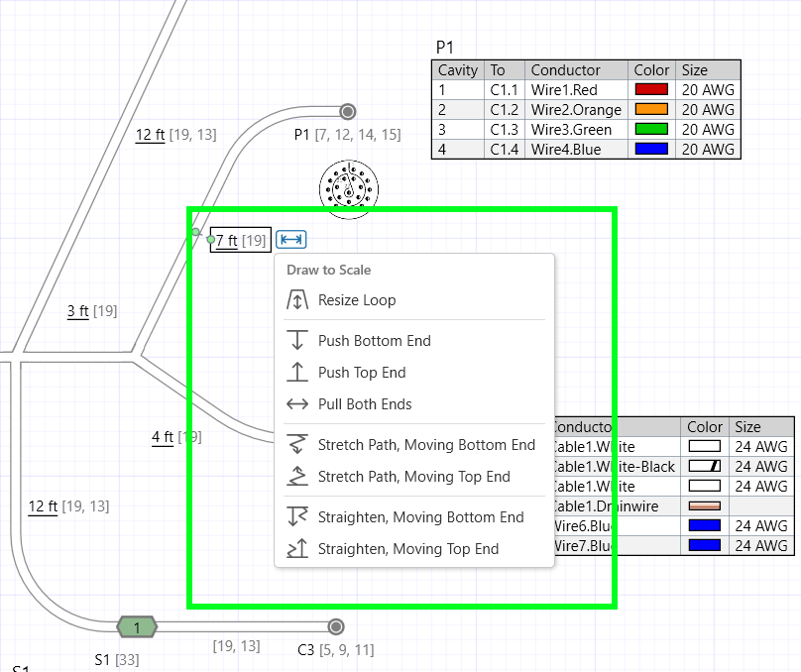Screen dimensions: 801x672
Task: Select the 4 ft [19] length label
Action: coord(176,437)
